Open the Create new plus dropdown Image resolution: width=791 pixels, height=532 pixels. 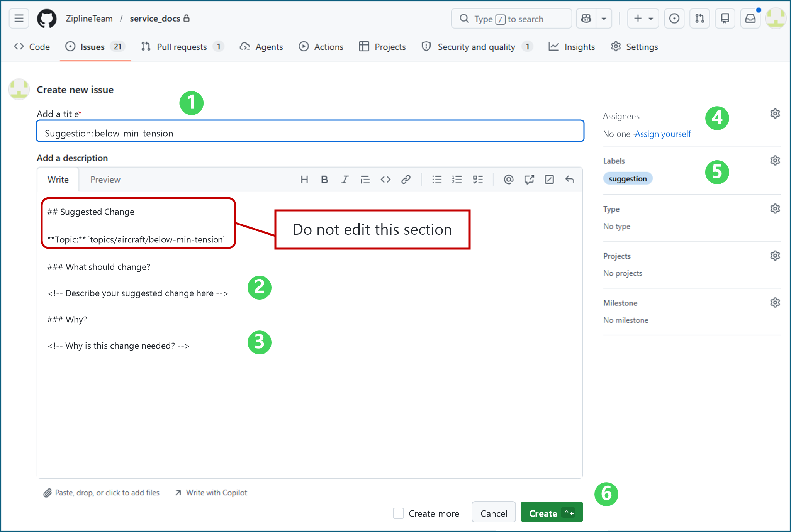pos(643,19)
